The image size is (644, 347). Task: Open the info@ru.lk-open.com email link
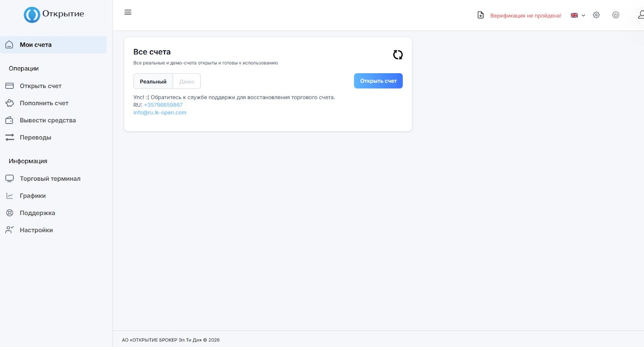click(x=160, y=113)
